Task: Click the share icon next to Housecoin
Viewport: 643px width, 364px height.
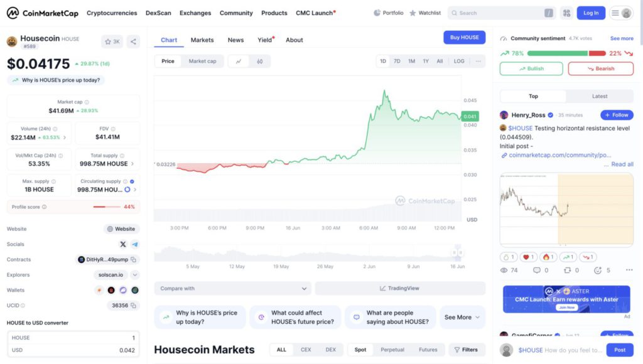Action: pos(133,41)
